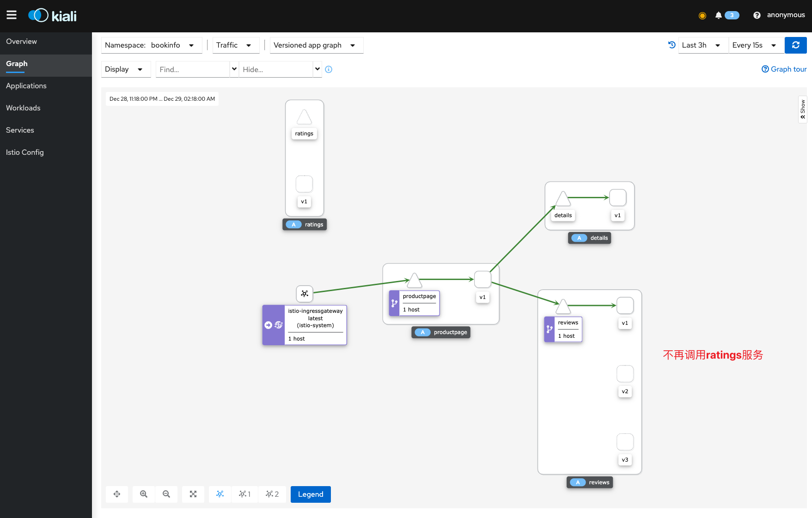Click the reviews app box label
This screenshot has width=812, height=518.
click(590, 482)
